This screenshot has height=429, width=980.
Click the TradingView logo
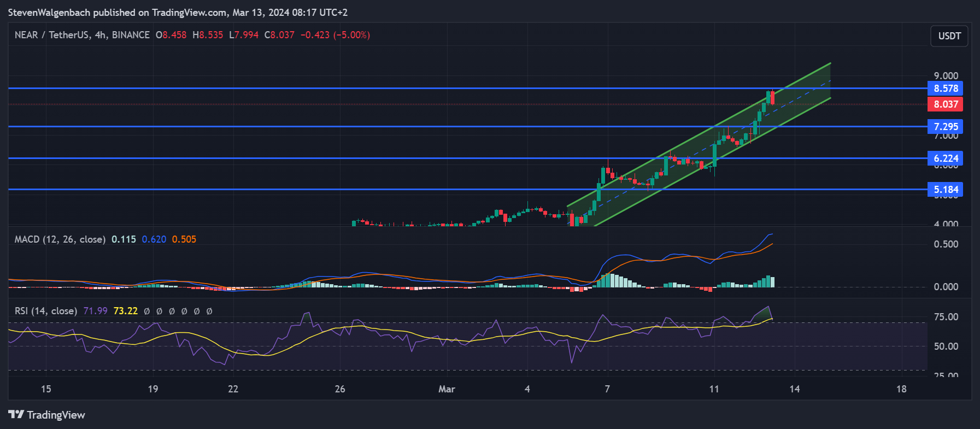pos(47,415)
